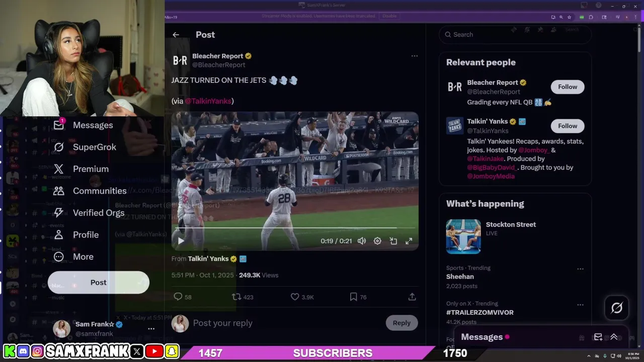This screenshot has height=362, width=644.
Task: Open the Sheehan trending topic
Action: click(460, 277)
